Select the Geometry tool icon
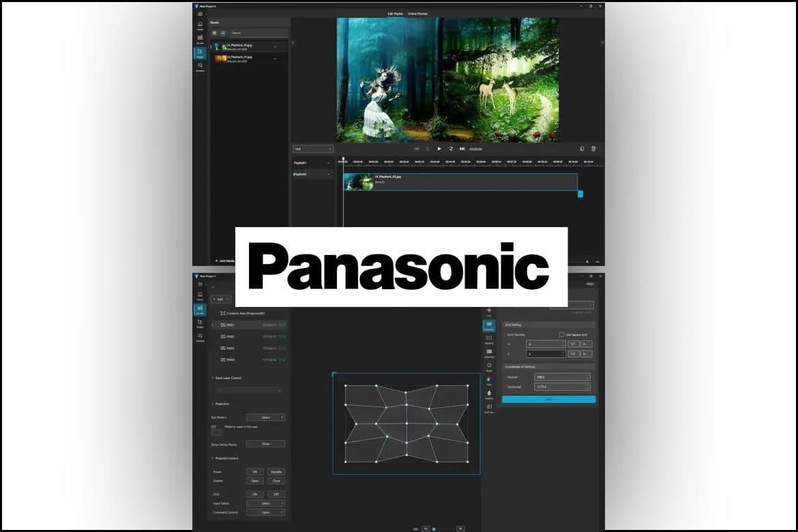 489,325
